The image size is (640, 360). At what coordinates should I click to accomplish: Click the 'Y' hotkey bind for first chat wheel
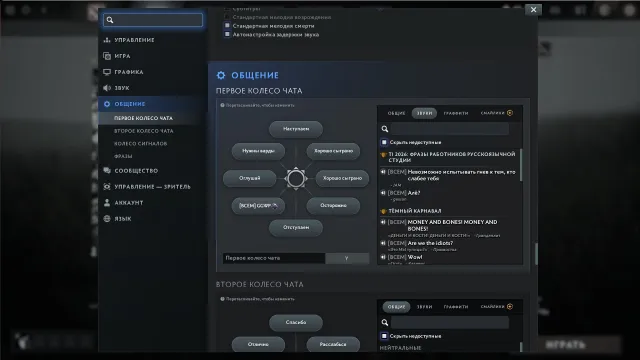[347, 258]
